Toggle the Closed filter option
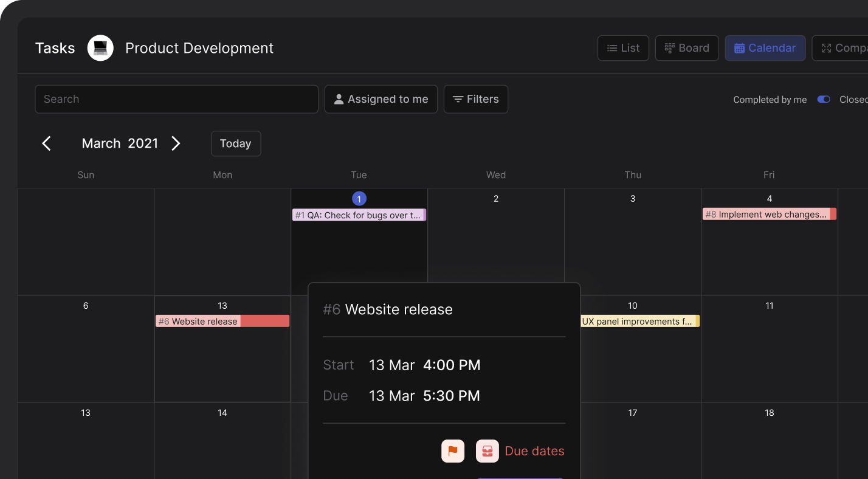The width and height of the screenshot is (868, 479). [853, 98]
